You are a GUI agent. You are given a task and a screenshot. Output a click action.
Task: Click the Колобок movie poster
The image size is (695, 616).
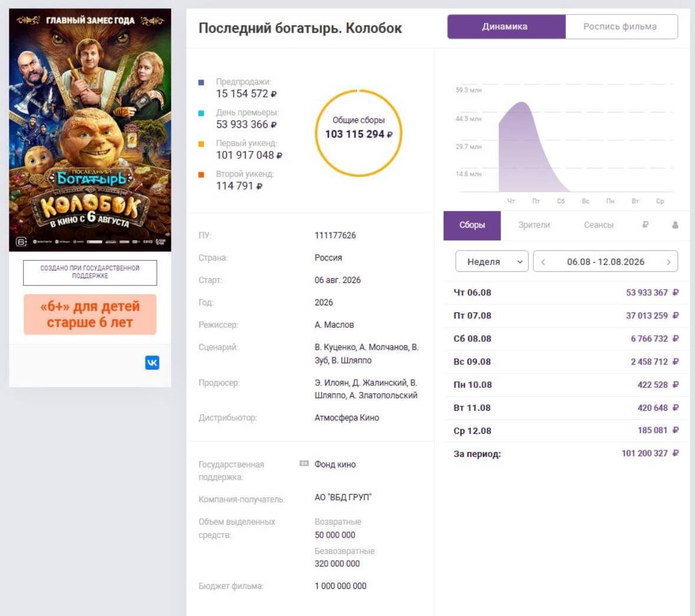coord(90,130)
